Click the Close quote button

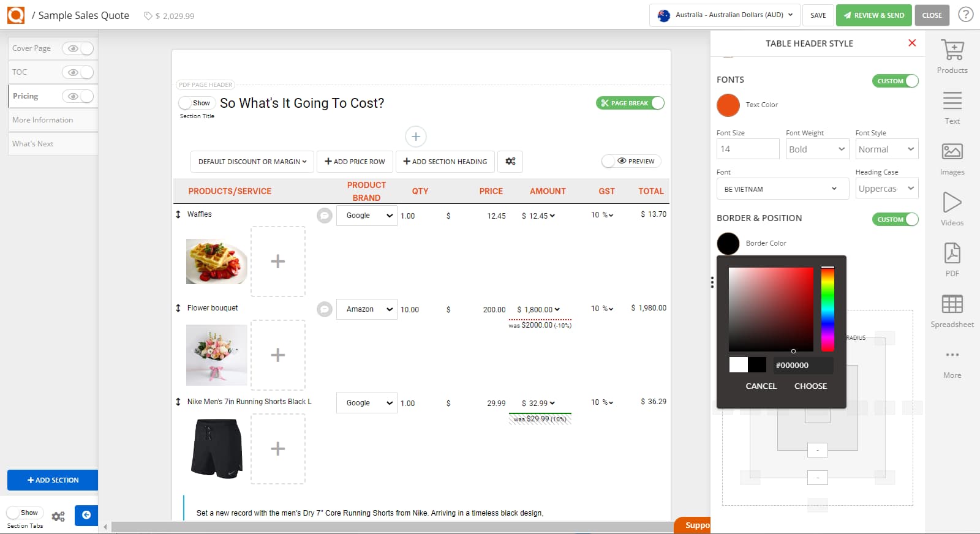(x=932, y=15)
